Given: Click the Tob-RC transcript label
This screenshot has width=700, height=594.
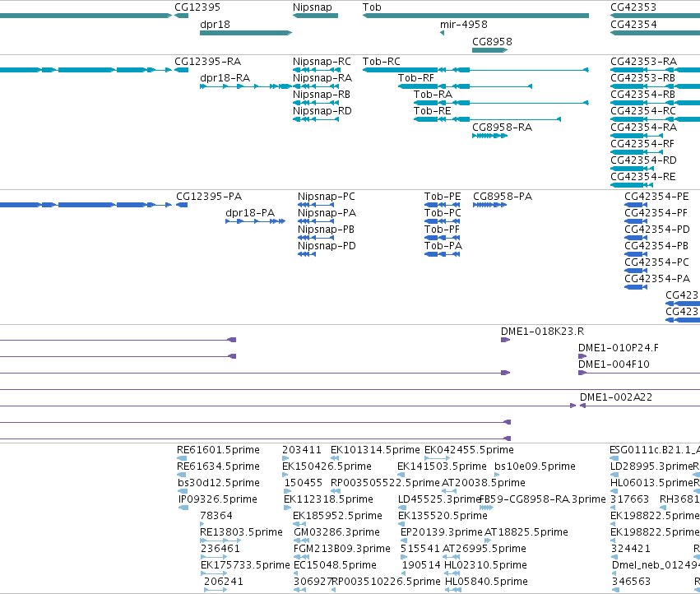Looking at the screenshot, I should click(381, 62).
